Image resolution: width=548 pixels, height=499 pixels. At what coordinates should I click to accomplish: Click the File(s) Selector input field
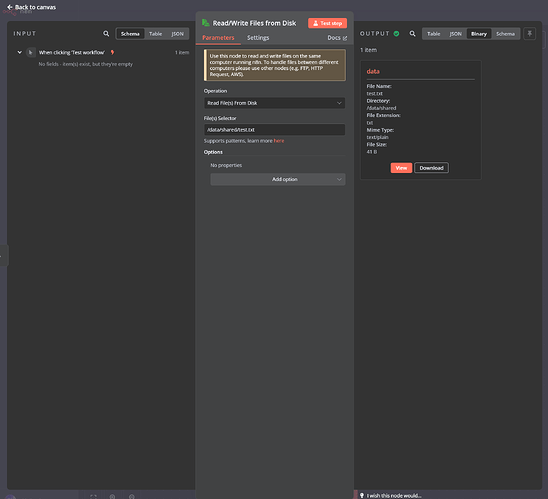[274, 130]
